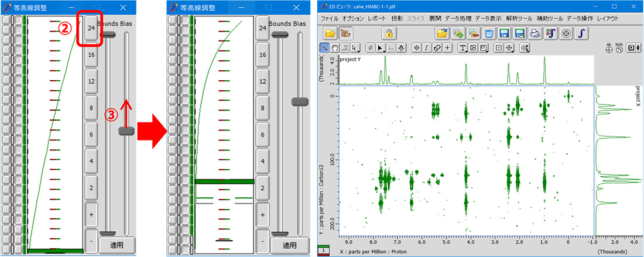
Task: Click the first floppy disk save icon
Action: click(x=503, y=33)
